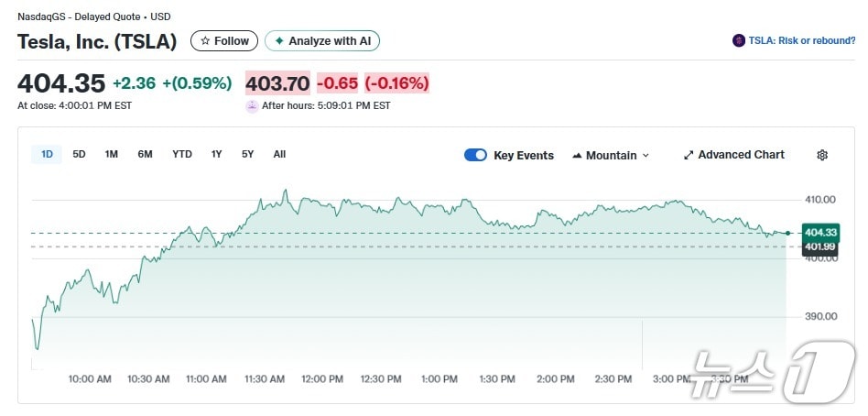Viewport: 868px width, 416px height.
Task: Click the expand arrows icon for Advanced Chart
Action: pyautogui.click(x=689, y=155)
